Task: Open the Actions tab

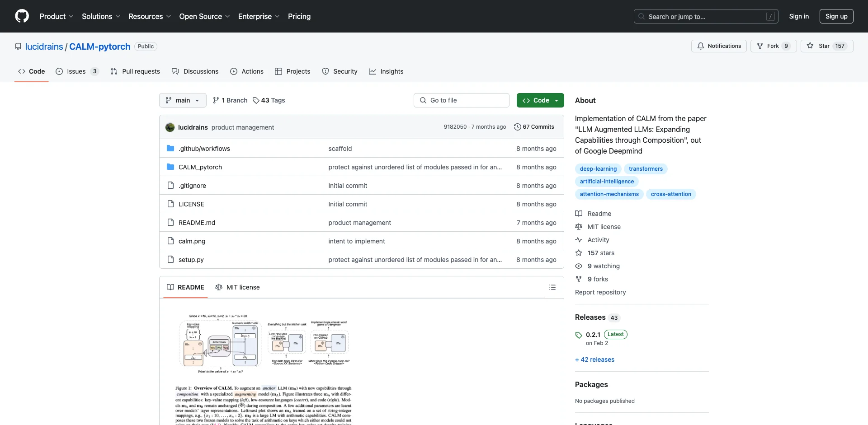Action: 247,71
